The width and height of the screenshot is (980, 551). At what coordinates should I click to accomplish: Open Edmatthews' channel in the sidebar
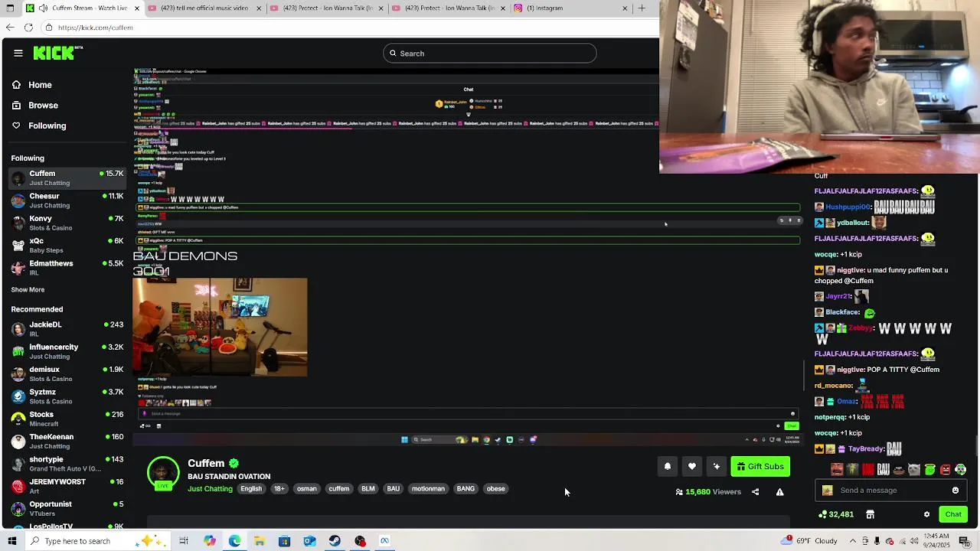coord(67,268)
